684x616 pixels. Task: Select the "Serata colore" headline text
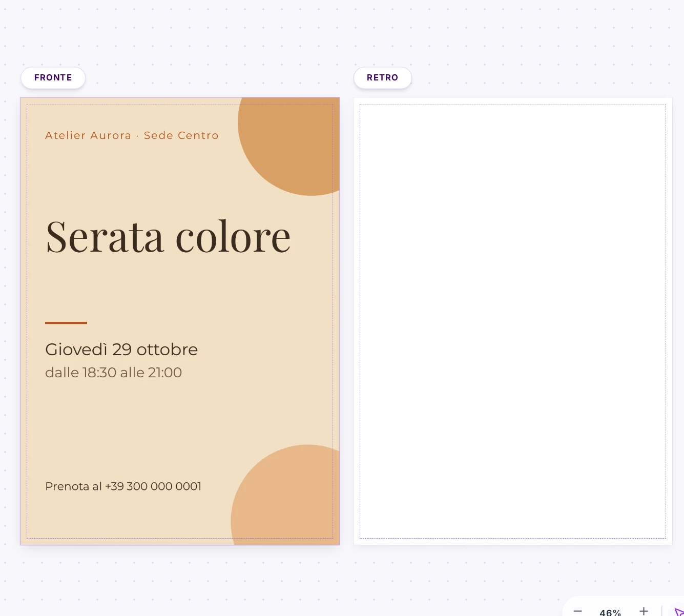pos(168,236)
